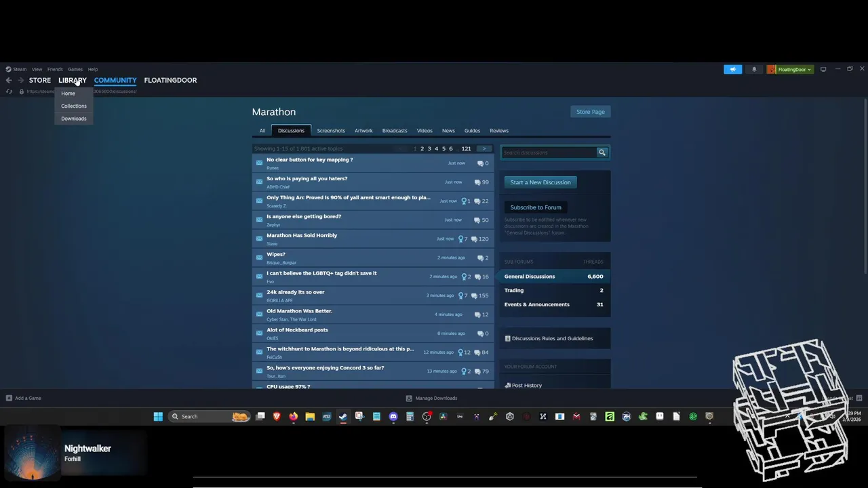Open the View menu
This screenshot has width=868, height=488.
click(x=37, y=69)
